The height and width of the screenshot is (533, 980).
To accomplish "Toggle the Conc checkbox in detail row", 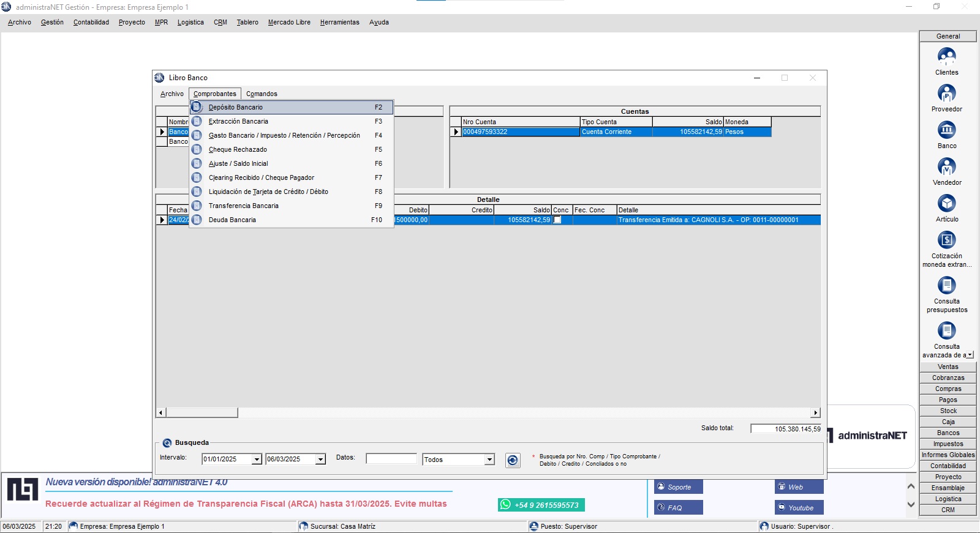I will (x=557, y=220).
